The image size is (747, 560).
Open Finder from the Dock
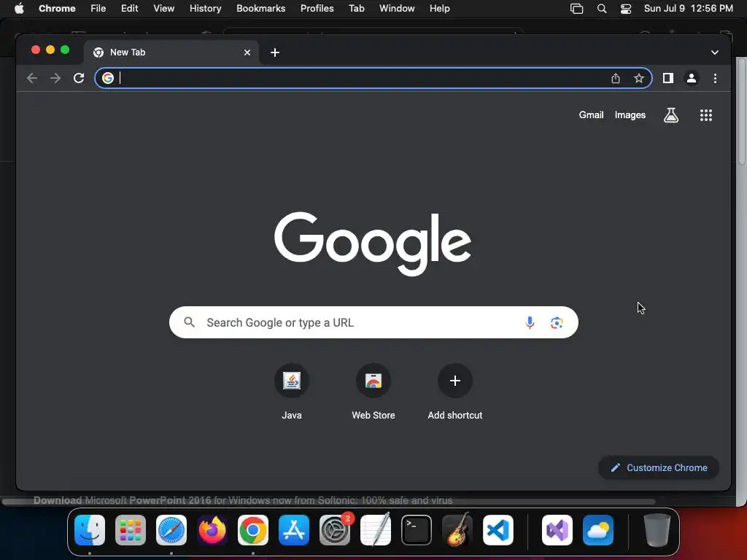[x=90, y=530]
